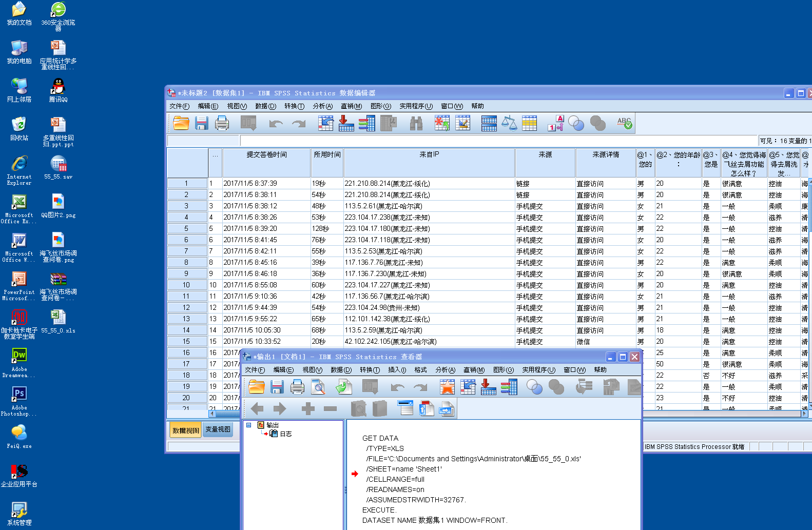812x530 pixels.
Task: Click Demote right arrow in Viewer outline toolbar
Action: pos(280,408)
